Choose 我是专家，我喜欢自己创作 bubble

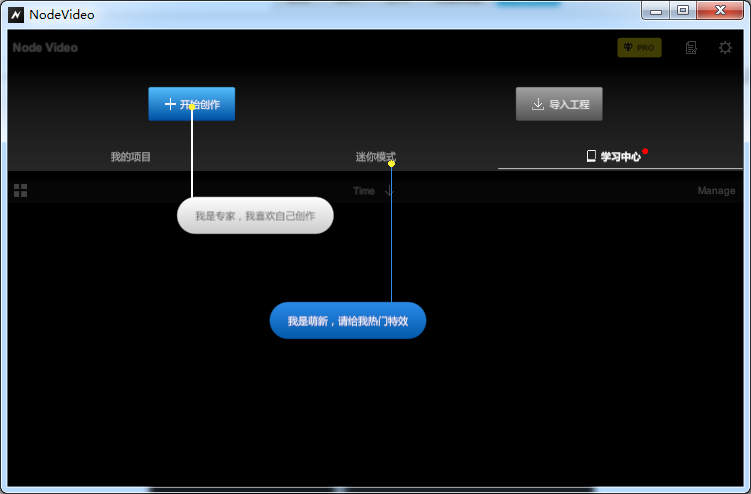click(x=255, y=216)
